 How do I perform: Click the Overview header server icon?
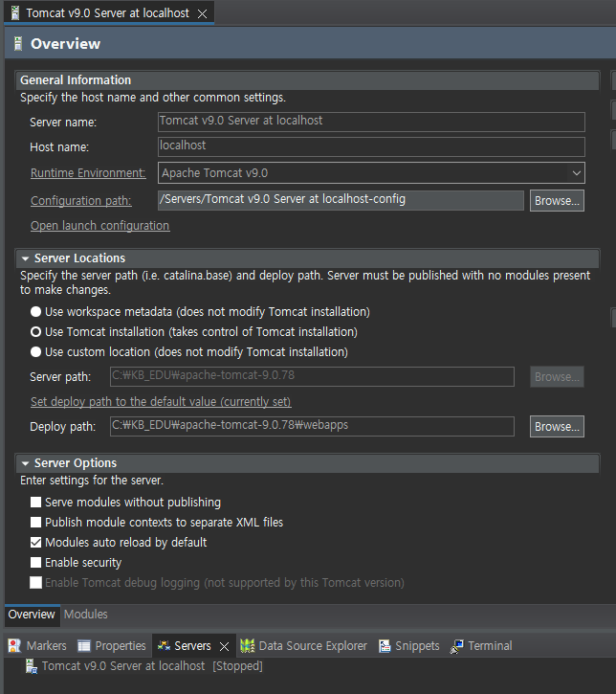pos(18,44)
